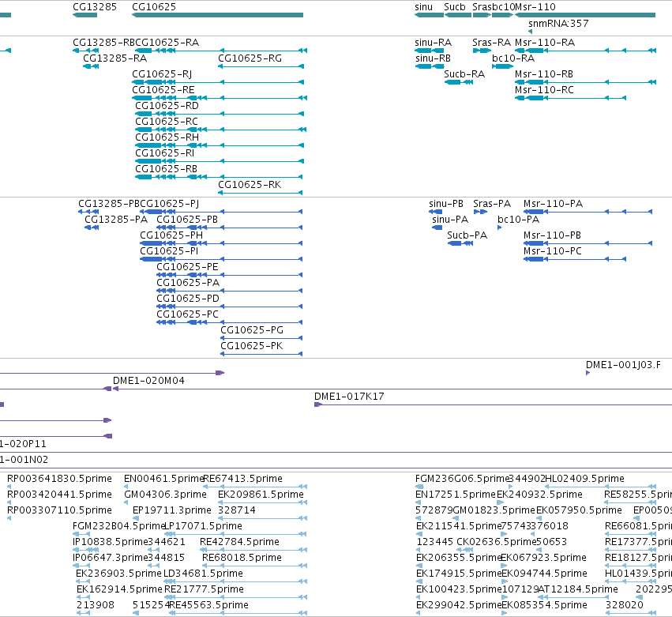This screenshot has width=672, height=617.
Task: Click transcript CG10625-RD label
Action: click(167, 106)
